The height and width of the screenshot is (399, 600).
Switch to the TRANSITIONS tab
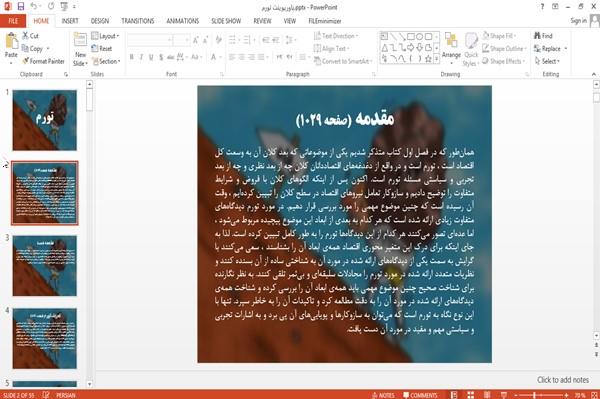coord(138,21)
